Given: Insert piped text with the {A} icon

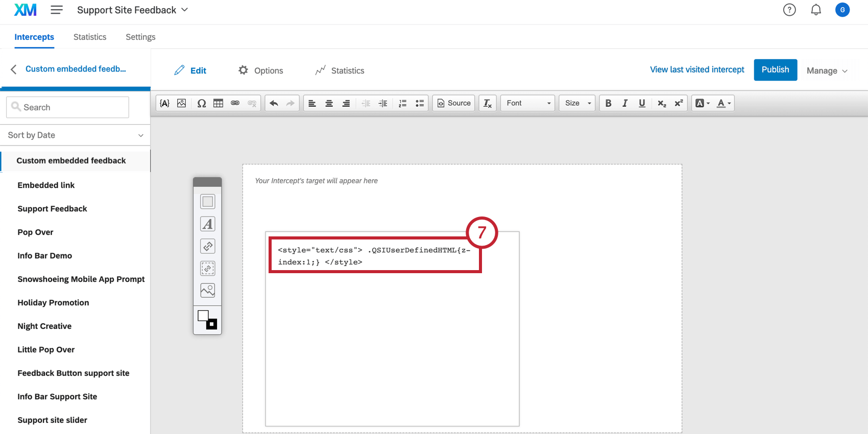Looking at the screenshot, I should (x=164, y=103).
